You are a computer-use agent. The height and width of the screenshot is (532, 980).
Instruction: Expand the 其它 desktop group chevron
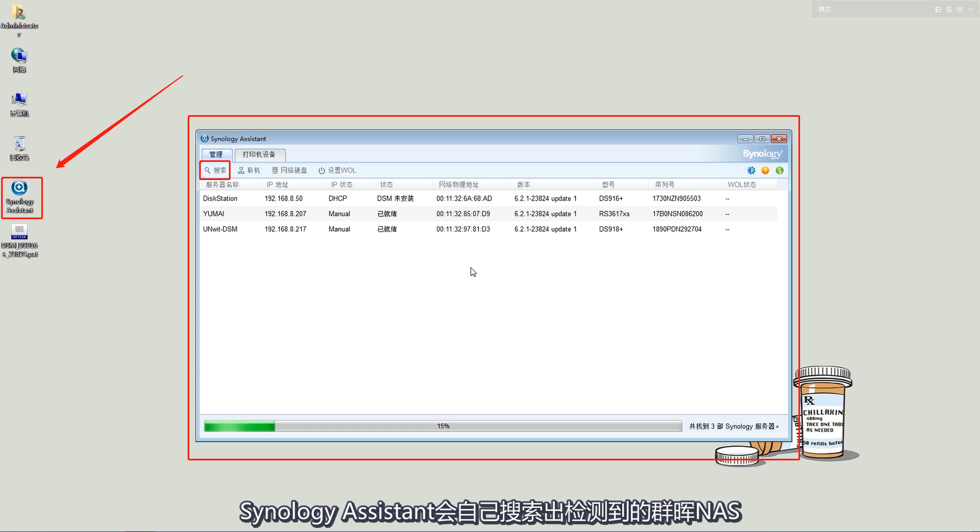(971, 9)
